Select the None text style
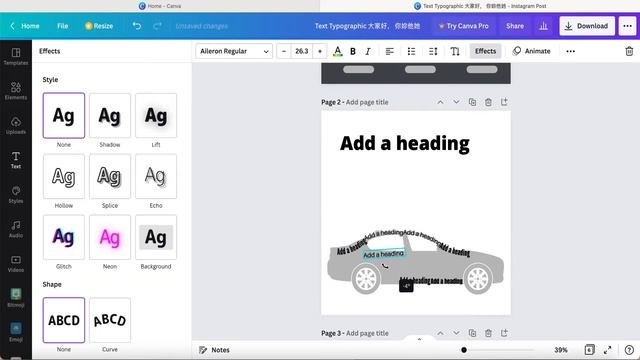This screenshot has width=640, height=360. click(x=64, y=116)
